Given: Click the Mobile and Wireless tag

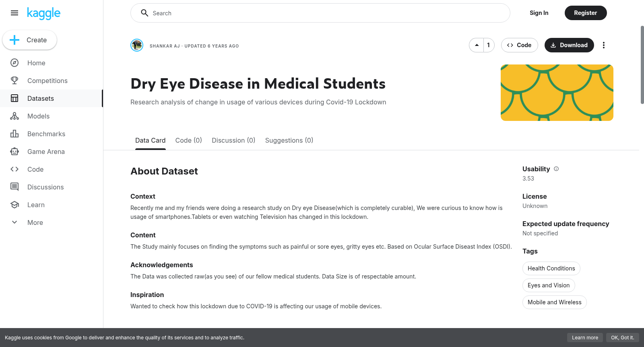Looking at the screenshot, I should [555, 302].
